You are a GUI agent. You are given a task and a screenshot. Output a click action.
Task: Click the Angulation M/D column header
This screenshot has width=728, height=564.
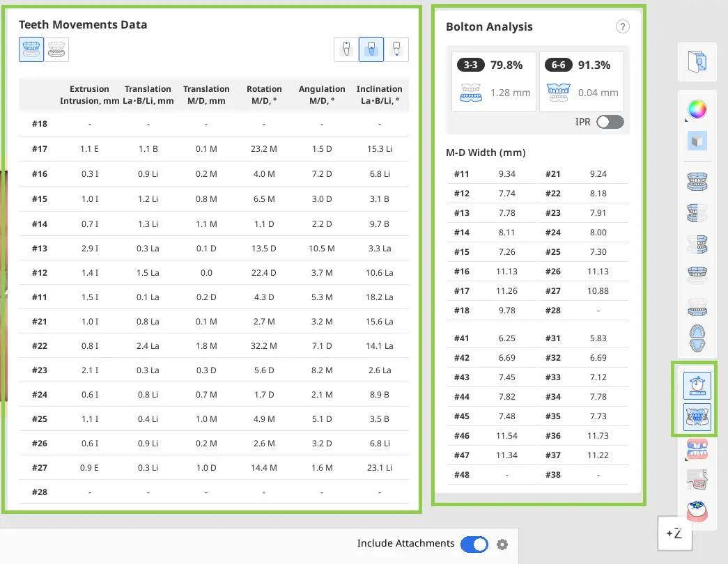click(x=322, y=95)
